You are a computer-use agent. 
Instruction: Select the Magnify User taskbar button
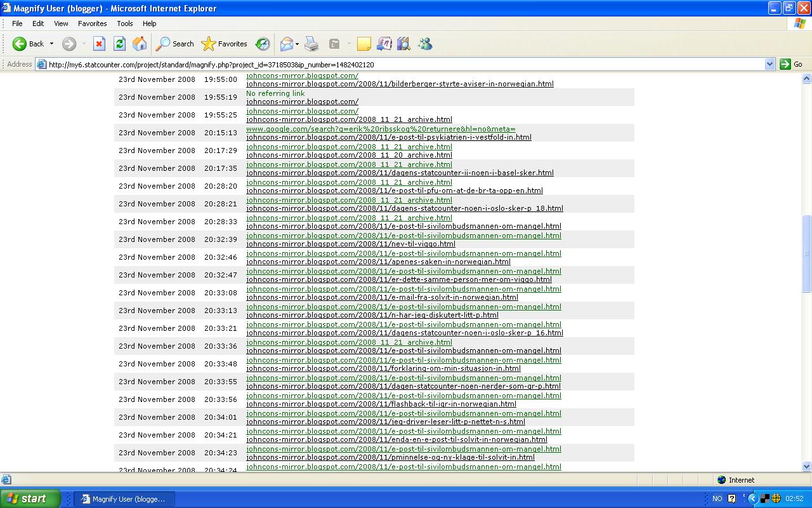pos(124,499)
